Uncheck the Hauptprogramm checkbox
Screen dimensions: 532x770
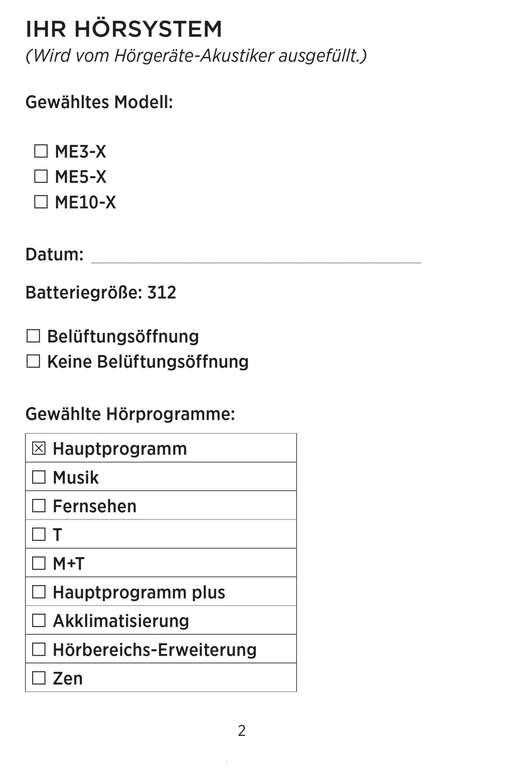click(x=39, y=448)
